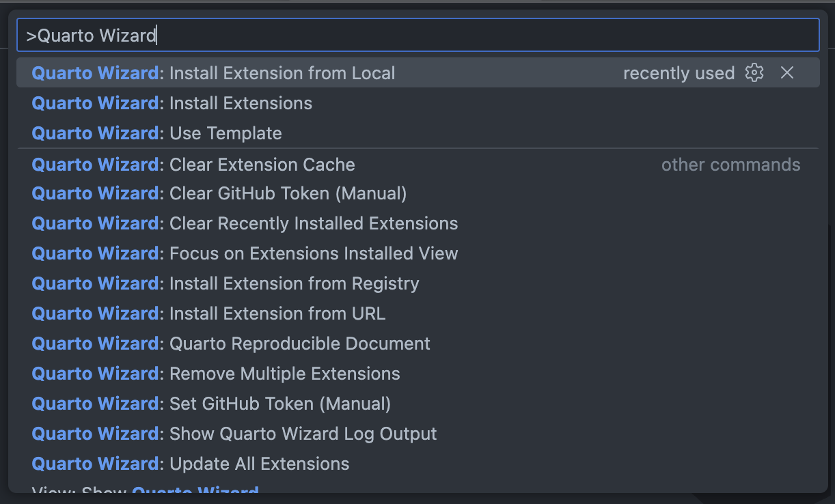835x504 pixels.
Task: Show Quarto Wizard Log Output
Action: [234, 434]
